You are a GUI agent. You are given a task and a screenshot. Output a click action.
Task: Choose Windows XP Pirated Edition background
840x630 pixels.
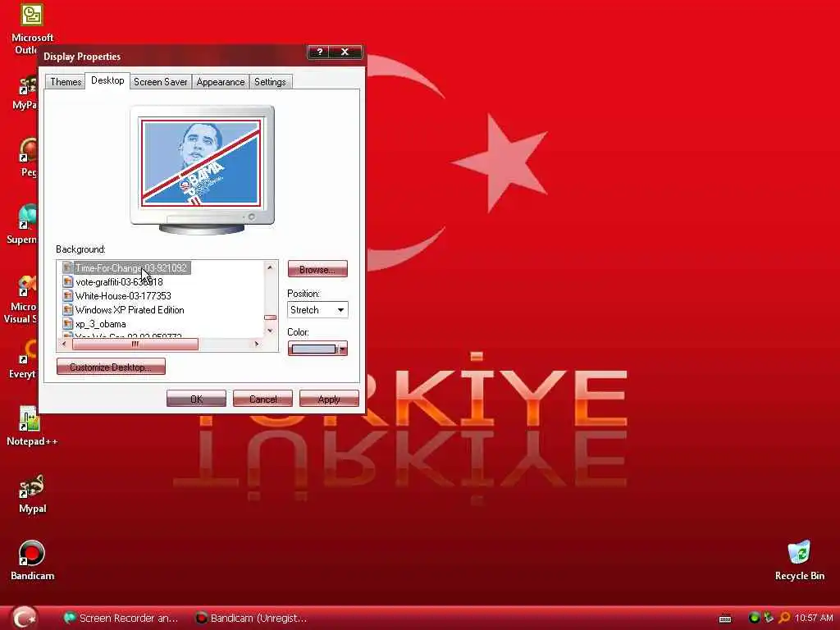click(x=130, y=309)
